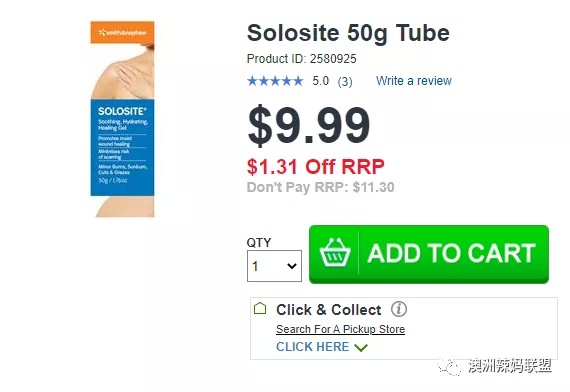Click the WeChat watermark logo icon
The width and height of the screenshot is (570, 392).
(450, 366)
